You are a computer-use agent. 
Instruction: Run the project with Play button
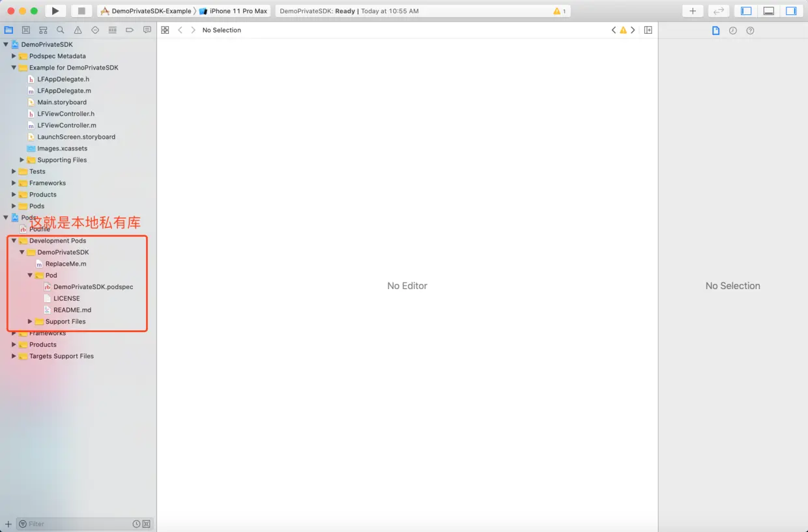click(x=55, y=11)
